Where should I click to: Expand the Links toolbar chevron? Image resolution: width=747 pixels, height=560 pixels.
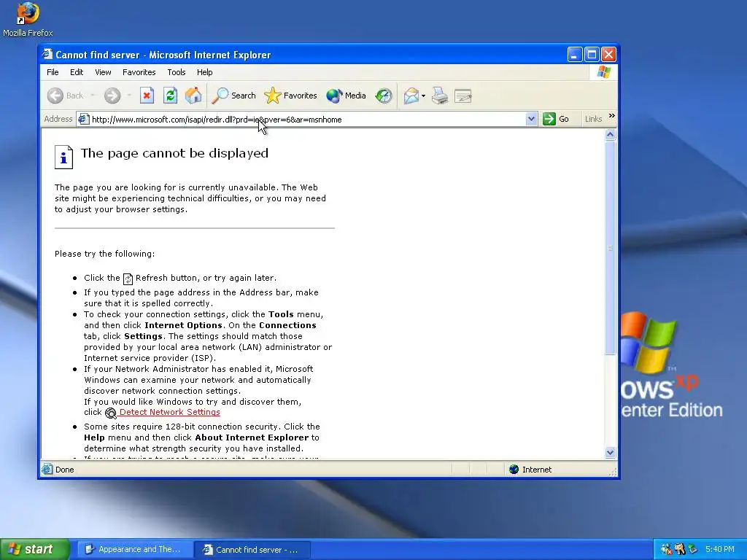[612, 116]
